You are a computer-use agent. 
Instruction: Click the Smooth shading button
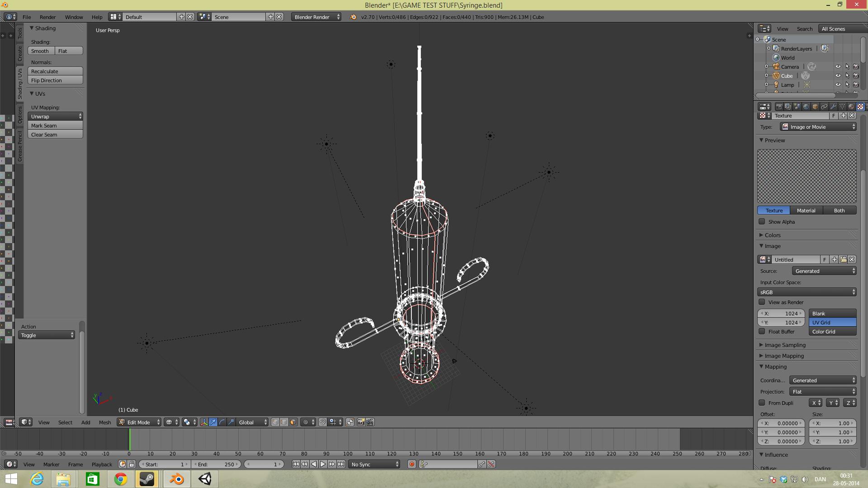coord(41,51)
